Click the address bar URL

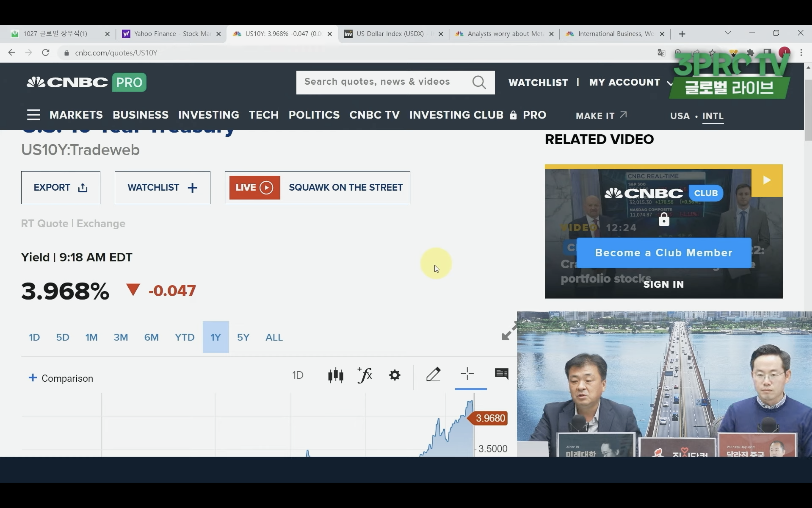[x=116, y=53]
